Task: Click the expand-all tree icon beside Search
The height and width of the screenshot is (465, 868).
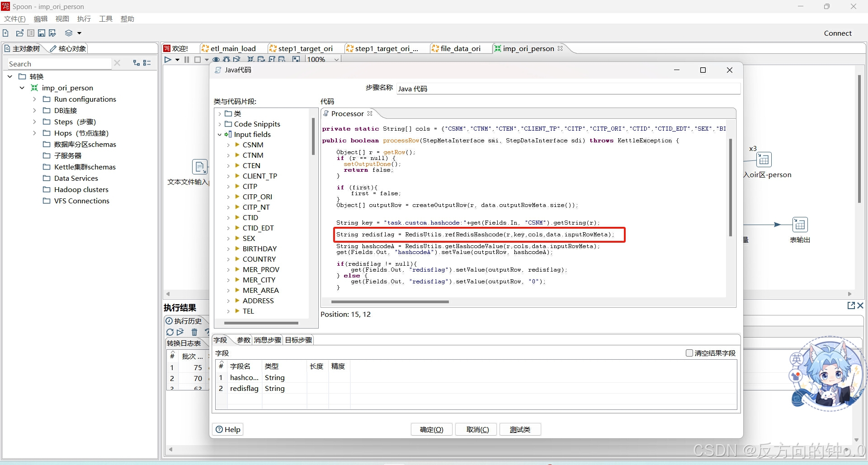Action: point(137,63)
